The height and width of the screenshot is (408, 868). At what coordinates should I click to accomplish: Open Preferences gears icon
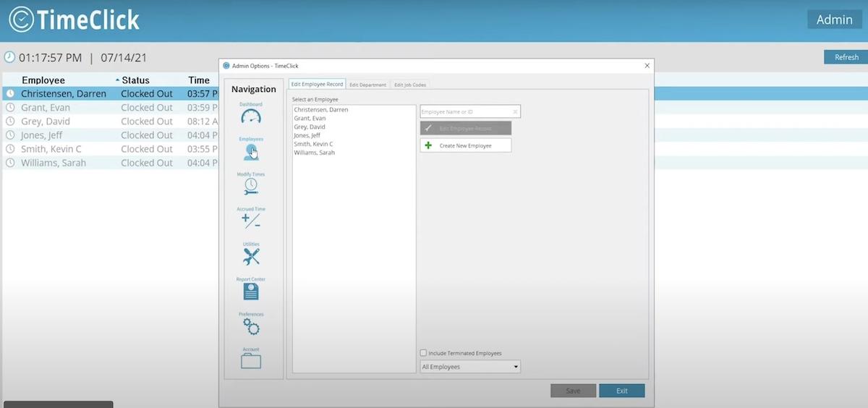tap(250, 326)
